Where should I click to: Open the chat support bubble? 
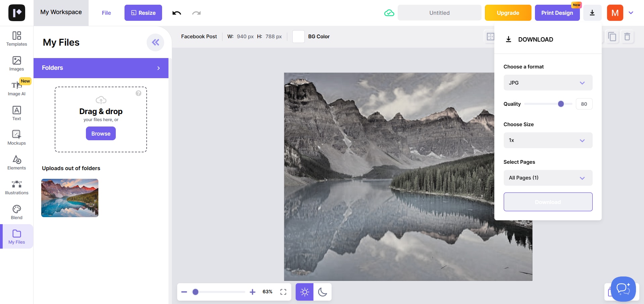(623, 289)
